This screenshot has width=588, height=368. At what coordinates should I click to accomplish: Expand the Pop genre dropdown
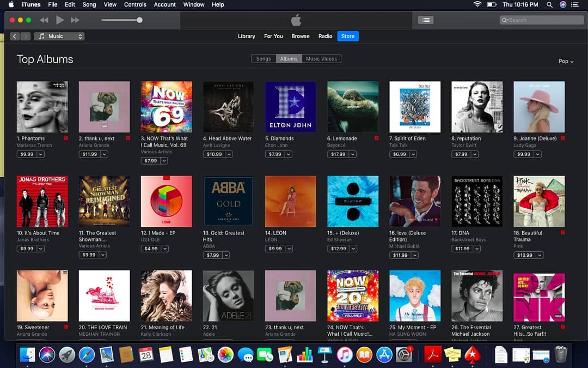[566, 62]
